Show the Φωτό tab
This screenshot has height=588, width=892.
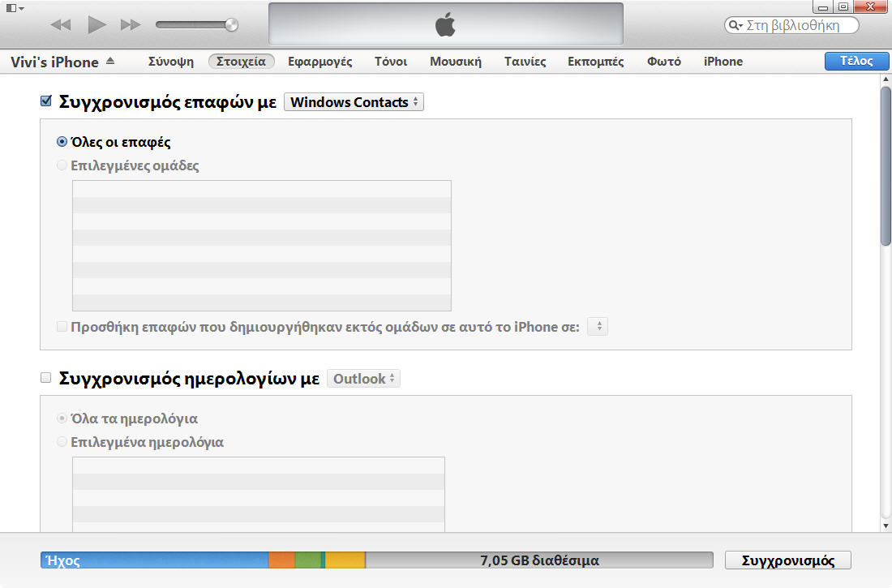pyautogui.click(x=664, y=62)
